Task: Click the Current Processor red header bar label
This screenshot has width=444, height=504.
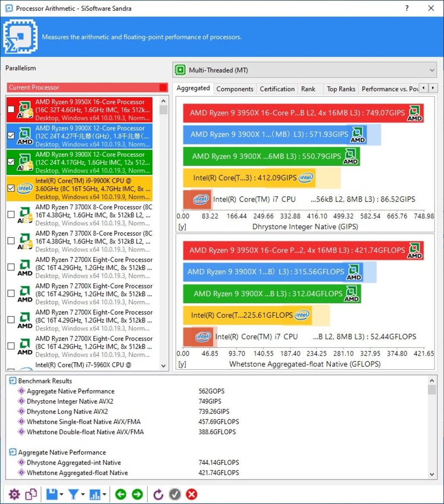Action: click(34, 88)
